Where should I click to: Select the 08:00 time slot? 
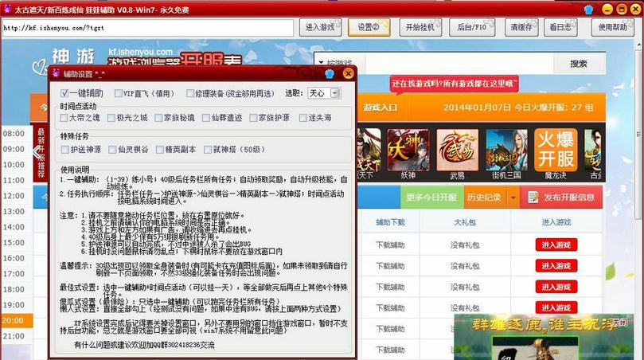pos(14,134)
